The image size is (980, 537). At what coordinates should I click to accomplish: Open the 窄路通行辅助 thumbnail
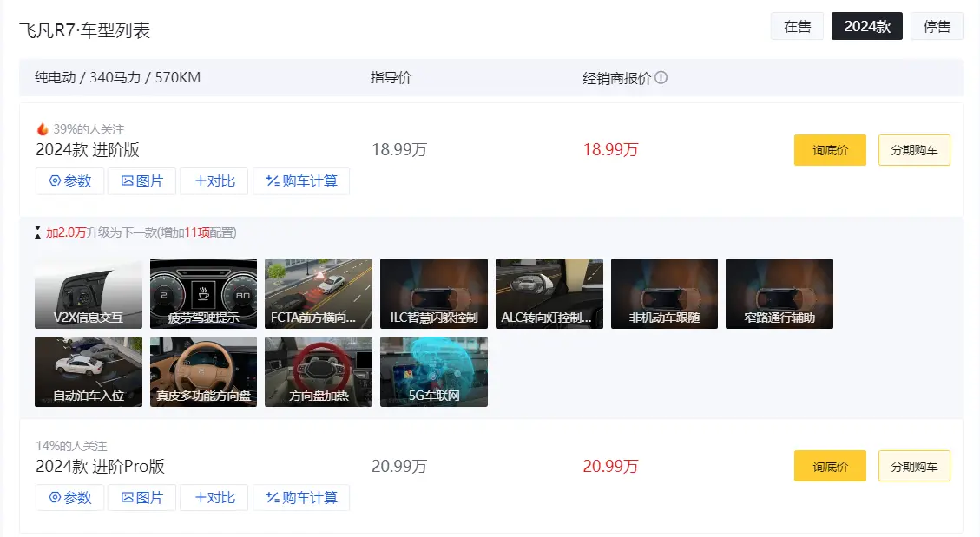point(779,293)
